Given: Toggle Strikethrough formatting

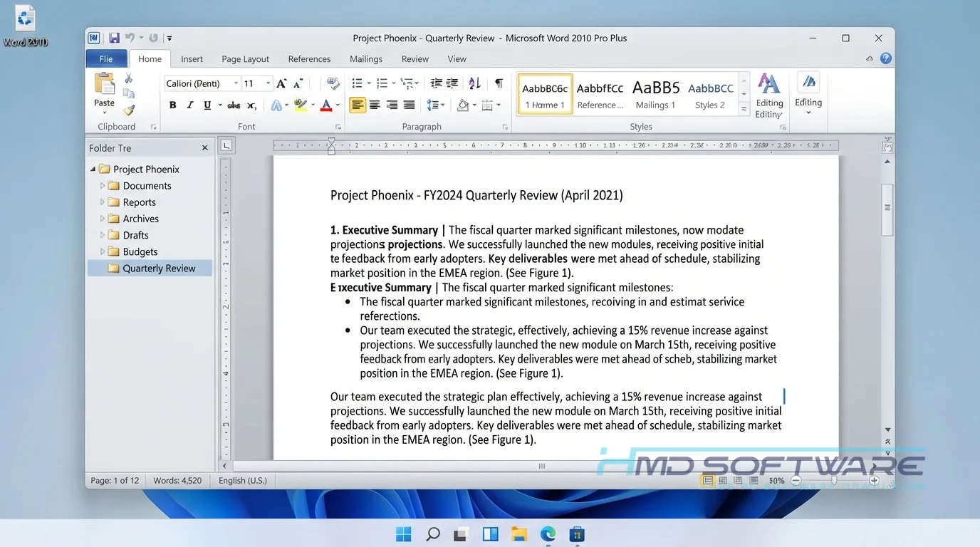Looking at the screenshot, I should [234, 105].
